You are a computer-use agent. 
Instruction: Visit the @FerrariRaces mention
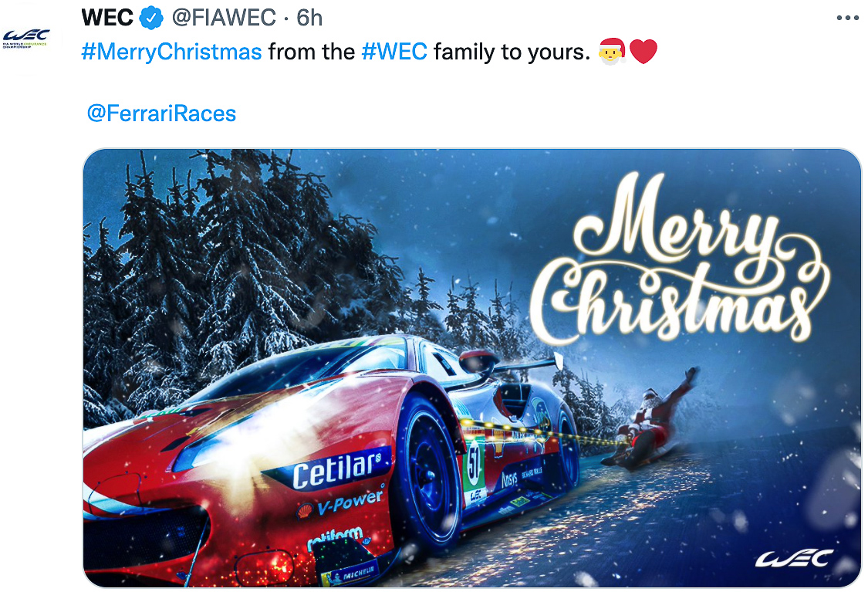pos(162,114)
